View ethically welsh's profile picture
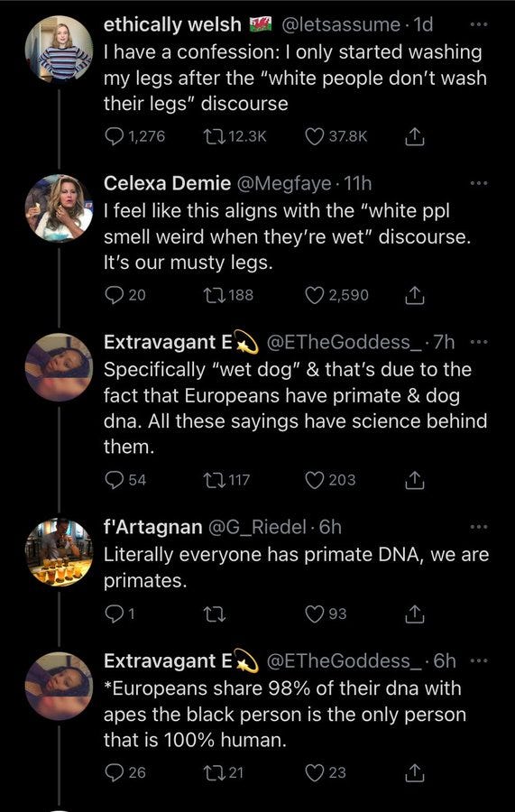 [59, 50]
